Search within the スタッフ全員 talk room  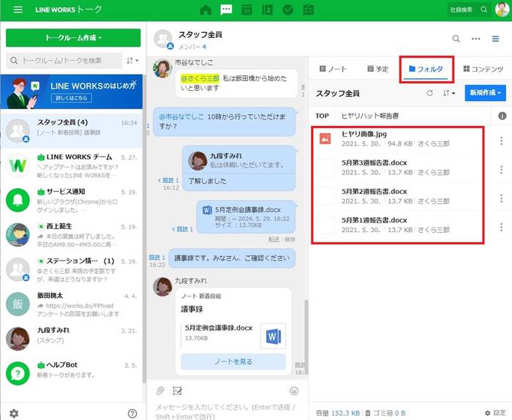click(x=456, y=39)
